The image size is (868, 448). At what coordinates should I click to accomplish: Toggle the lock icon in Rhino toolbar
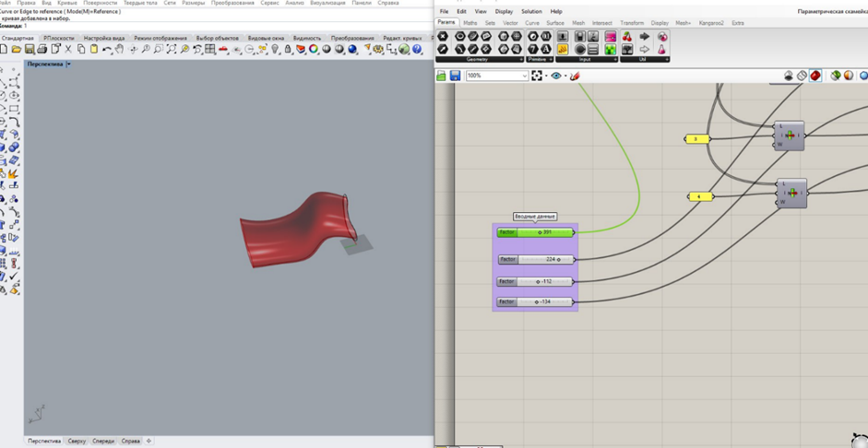coord(288,49)
